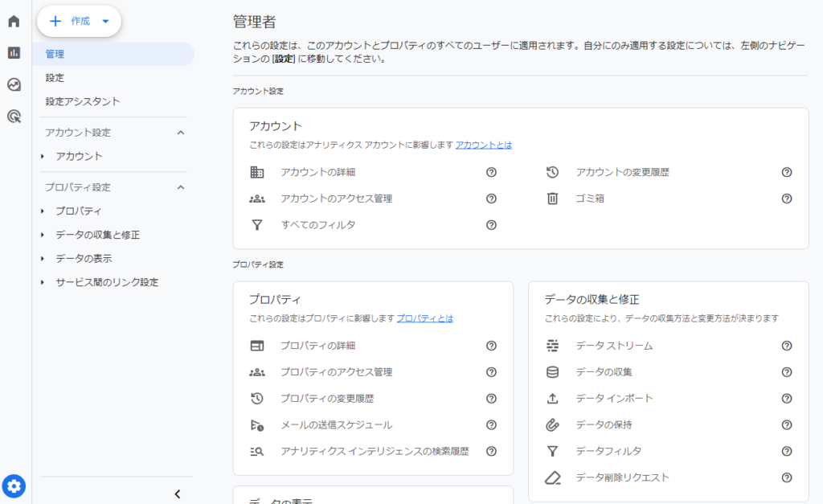
Task: Select 設定 in the sidebar menu
Action: pos(55,78)
